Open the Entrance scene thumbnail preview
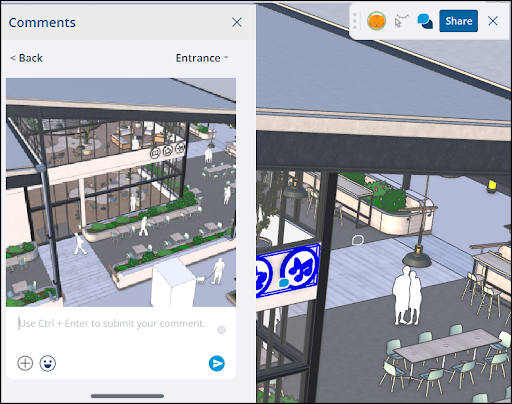The height and width of the screenshot is (404, 512). coord(121,192)
